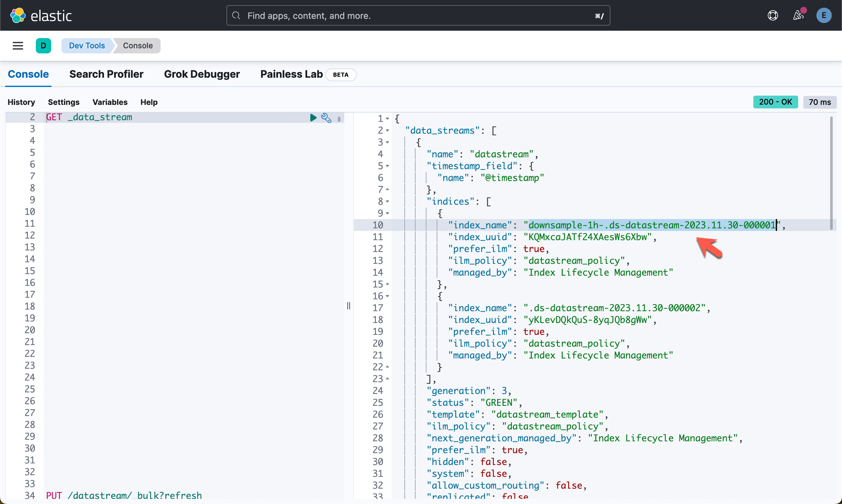Image resolution: width=842 pixels, height=504 pixels.
Task: Fold the object at response line 16
Action: click(x=387, y=296)
